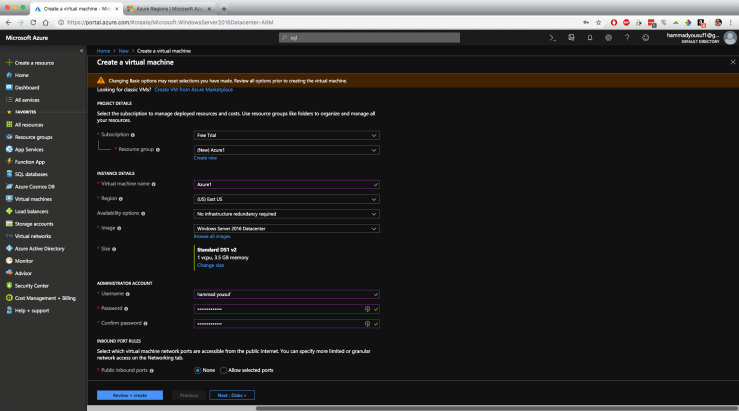Click the user account avatar
Image resolution: width=739 pixels, height=411 pixels.
[x=730, y=38]
